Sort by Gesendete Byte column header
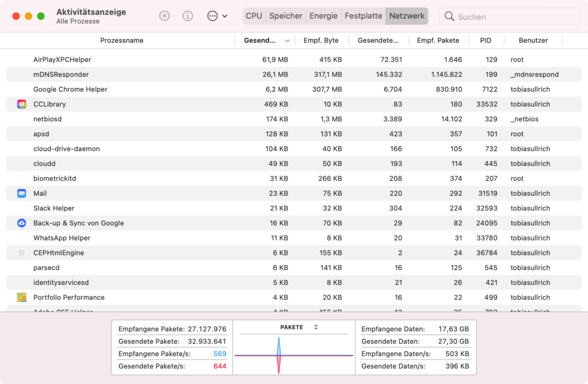The image size is (588, 384). [260, 41]
